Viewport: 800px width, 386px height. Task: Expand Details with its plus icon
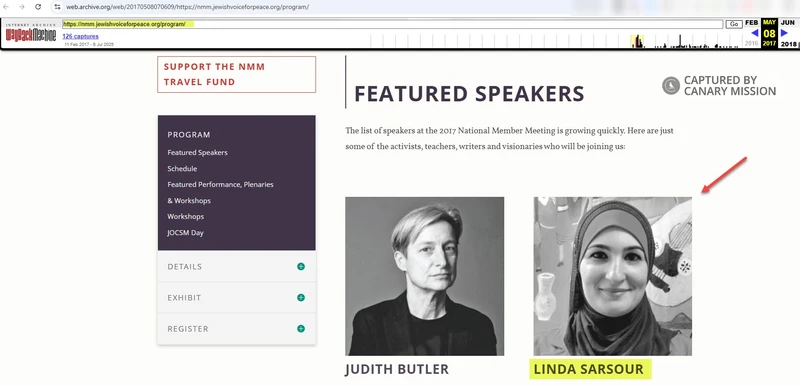[301, 266]
